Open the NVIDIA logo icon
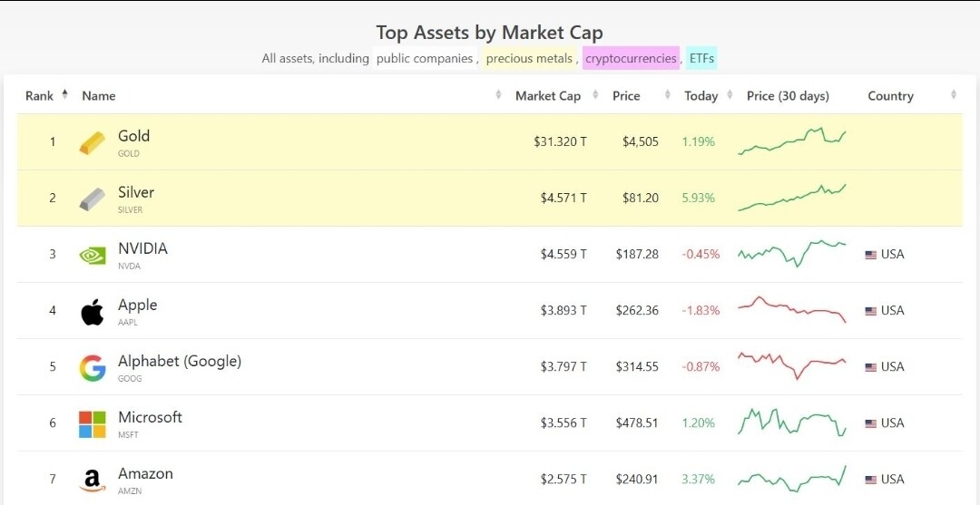 [x=93, y=255]
